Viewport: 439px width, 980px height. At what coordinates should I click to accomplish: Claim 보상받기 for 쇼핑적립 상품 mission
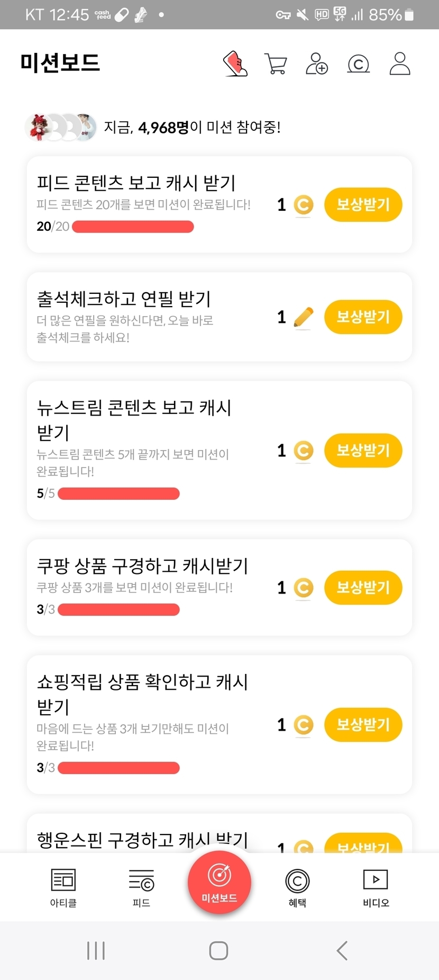click(x=363, y=725)
